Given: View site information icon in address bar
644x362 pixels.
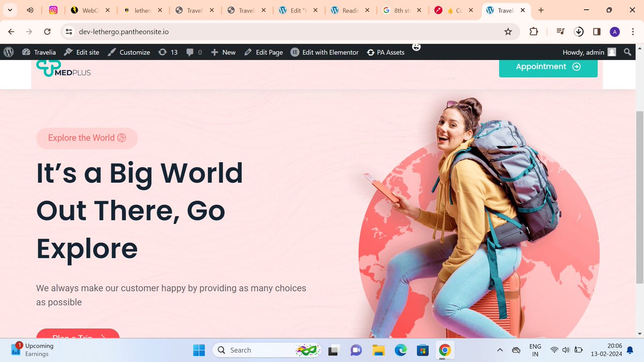Looking at the screenshot, I should point(69,32).
